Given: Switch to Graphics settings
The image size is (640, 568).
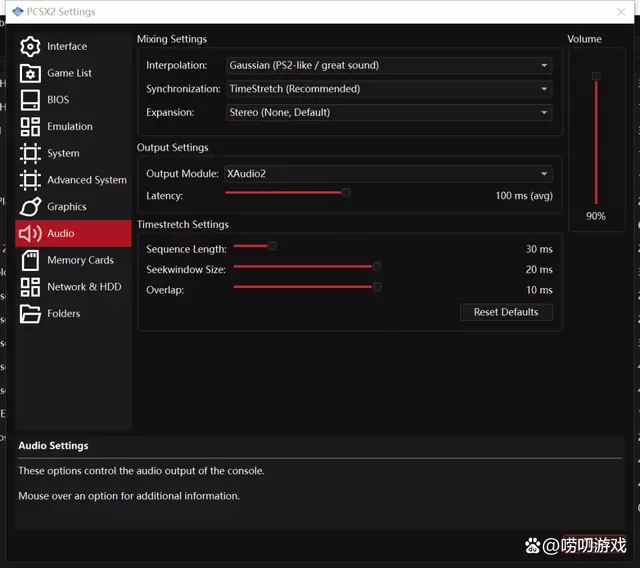Looking at the screenshot, I should (x=73, y=206).
